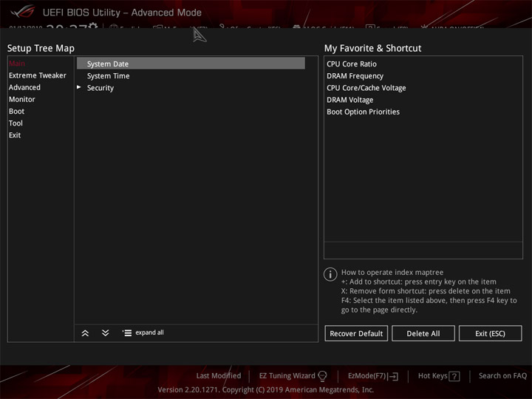Click the expand all list icon
The image size is (532, 399).
[127, 332]
